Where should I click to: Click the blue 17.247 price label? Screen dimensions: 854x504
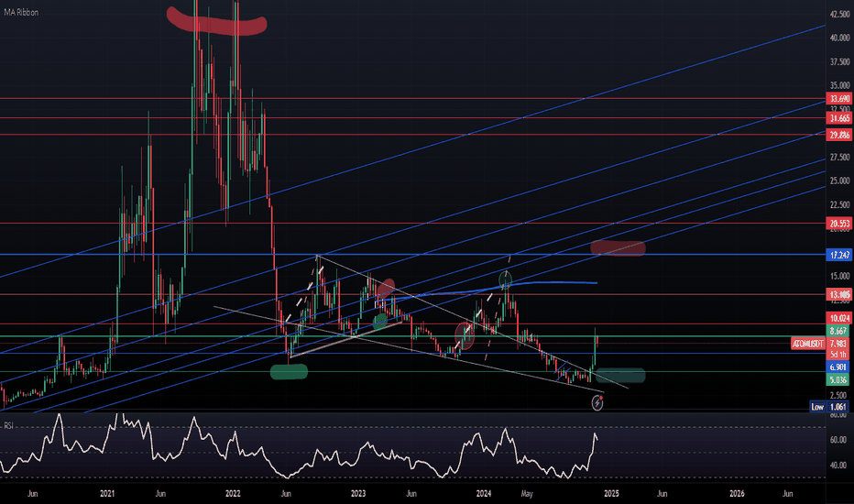840,255
